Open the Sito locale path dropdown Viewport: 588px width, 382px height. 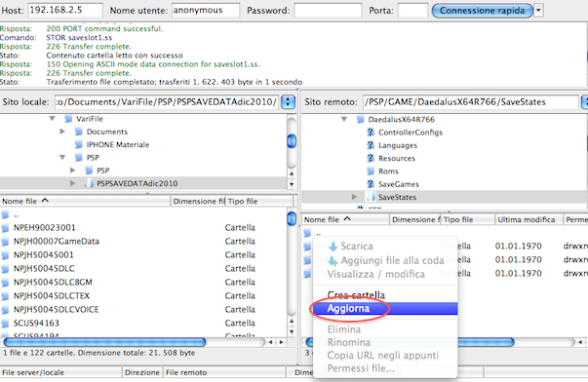[x=288, y=102]
